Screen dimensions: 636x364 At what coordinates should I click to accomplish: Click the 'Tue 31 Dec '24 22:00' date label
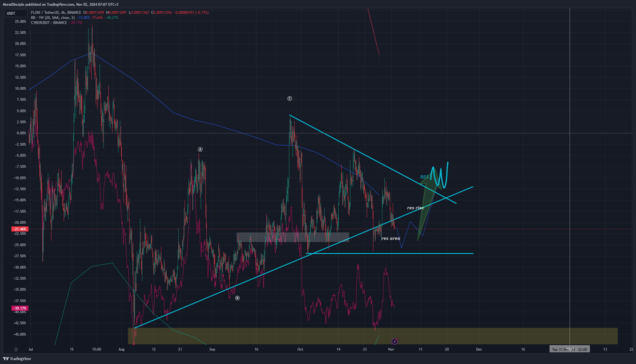[570, 349]
